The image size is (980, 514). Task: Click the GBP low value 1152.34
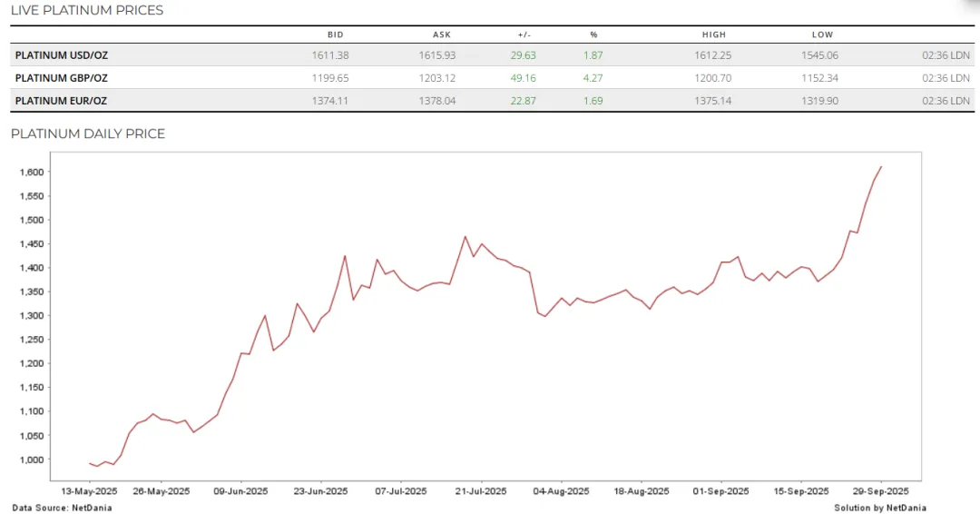820,78
